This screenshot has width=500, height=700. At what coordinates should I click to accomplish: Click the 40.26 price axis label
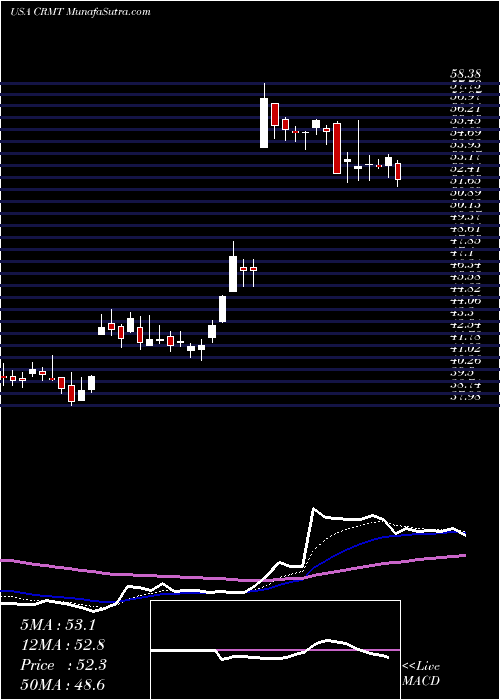point(465,360)
